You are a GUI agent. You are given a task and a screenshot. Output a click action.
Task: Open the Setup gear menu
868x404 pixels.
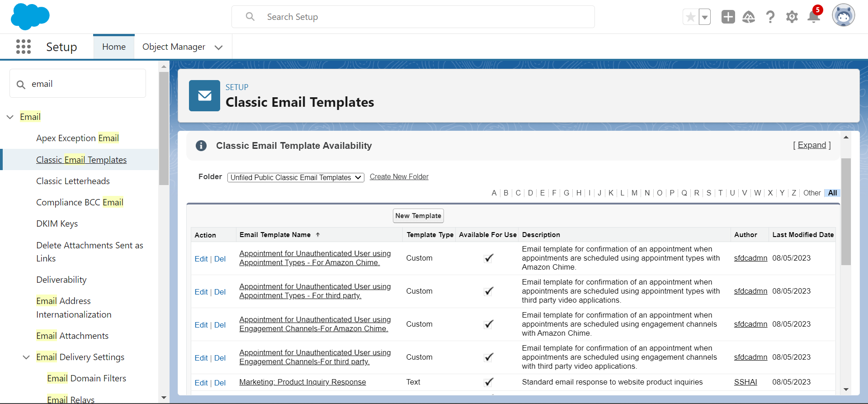[x=792, y=17]
